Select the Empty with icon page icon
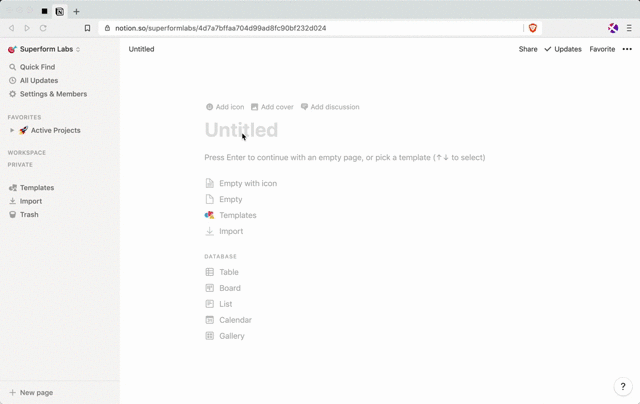640x404 pixels. tap(209, 183)
